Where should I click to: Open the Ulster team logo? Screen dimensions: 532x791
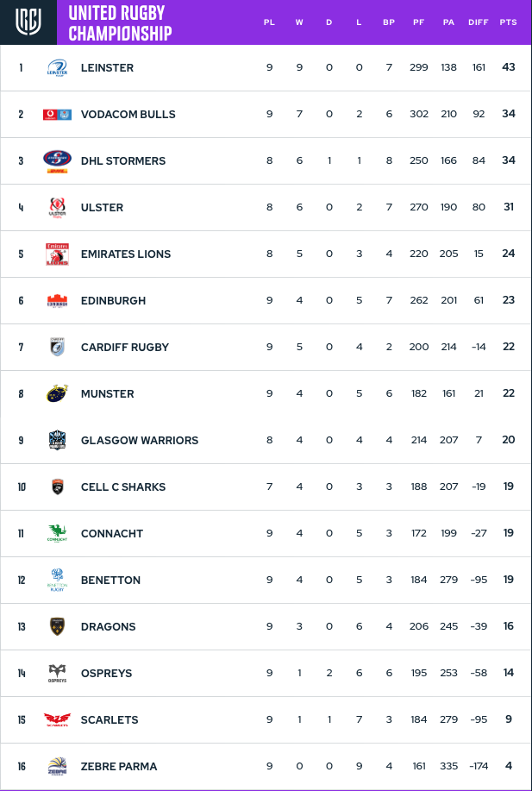tap(57, 208)
